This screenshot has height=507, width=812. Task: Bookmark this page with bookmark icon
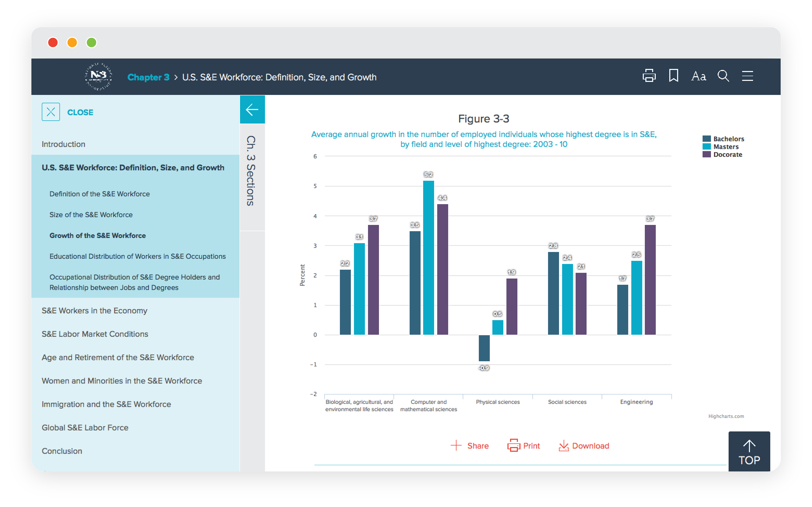[x=673, y=76]
